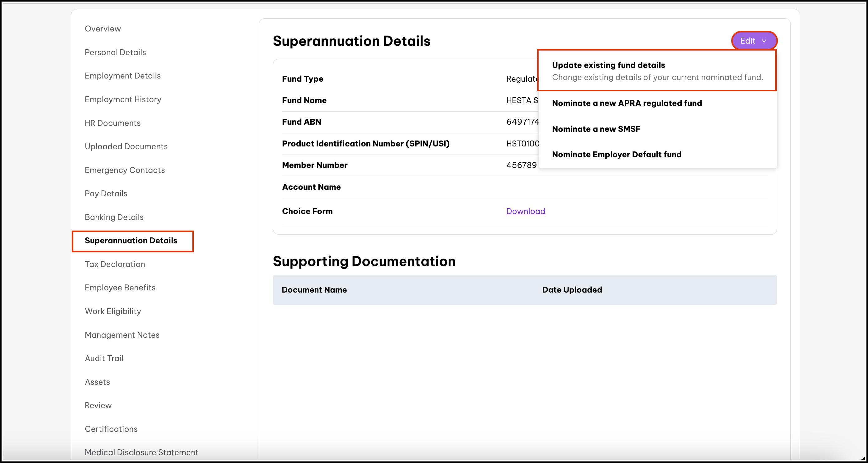View Employee Benefits
This screenshot has width=868, height=463.
[x=120, y=288]
